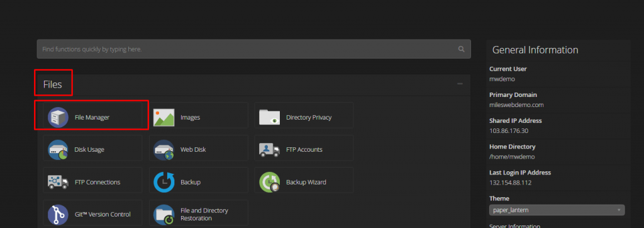This screenshot has width=644, height=228.
Task: Click the General Information panel title
Action: tap(535, 50)
